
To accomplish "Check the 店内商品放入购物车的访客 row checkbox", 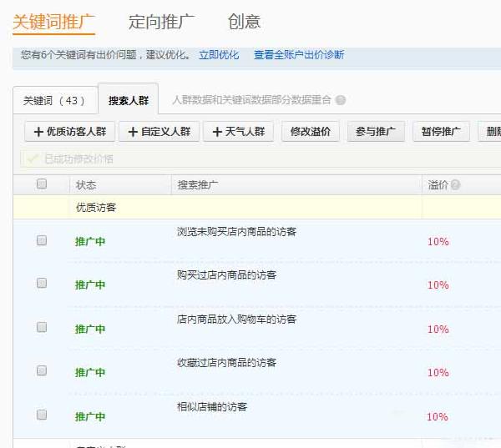I will click(x=42, y=327).
